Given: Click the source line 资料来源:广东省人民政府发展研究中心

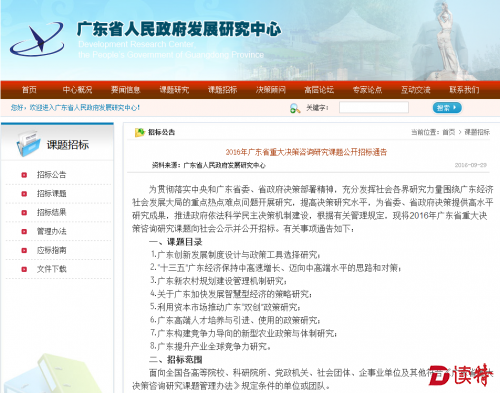Looking at the screenshot, I should coord(209,165).
